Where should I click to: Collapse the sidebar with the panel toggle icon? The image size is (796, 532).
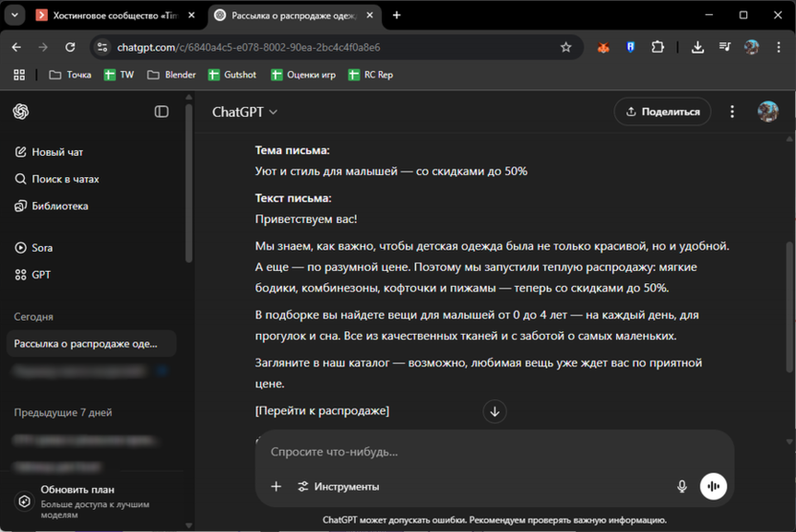(162, 111)
